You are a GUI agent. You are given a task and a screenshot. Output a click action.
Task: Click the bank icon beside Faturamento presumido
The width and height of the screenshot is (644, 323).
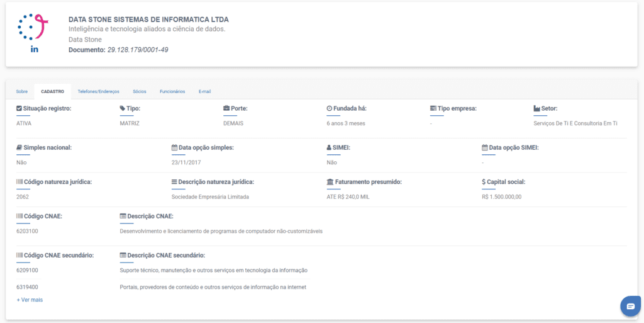330,181
